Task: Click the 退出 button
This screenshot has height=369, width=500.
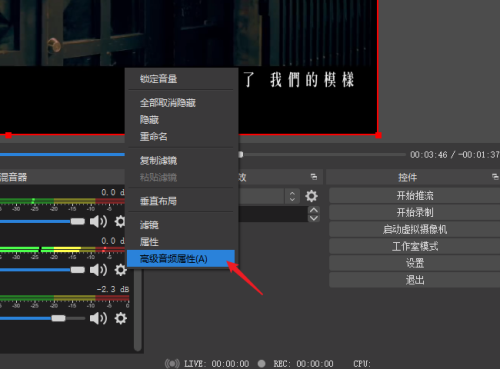Action: coord(414,280)
